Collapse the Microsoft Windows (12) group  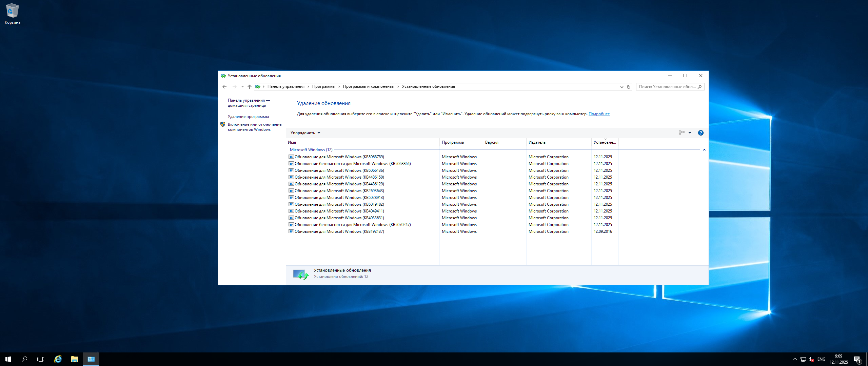(704, 150)
